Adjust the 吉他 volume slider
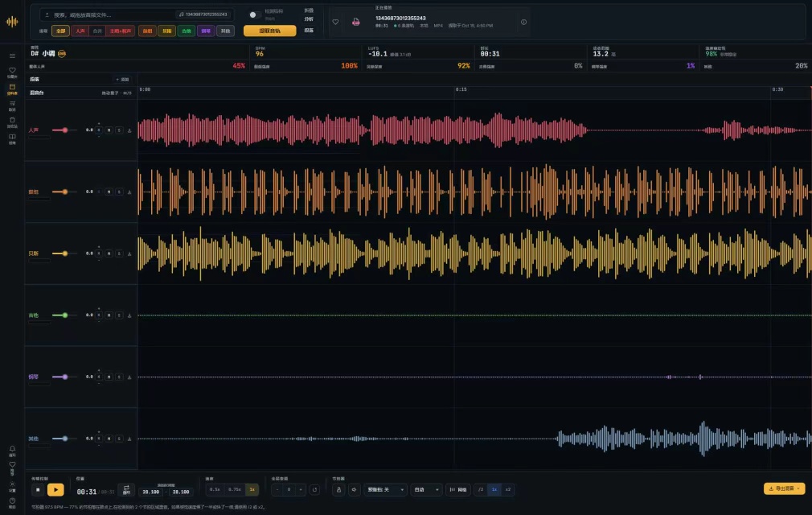The height and width of the screenshot is (515, 812). click(65, 315)
